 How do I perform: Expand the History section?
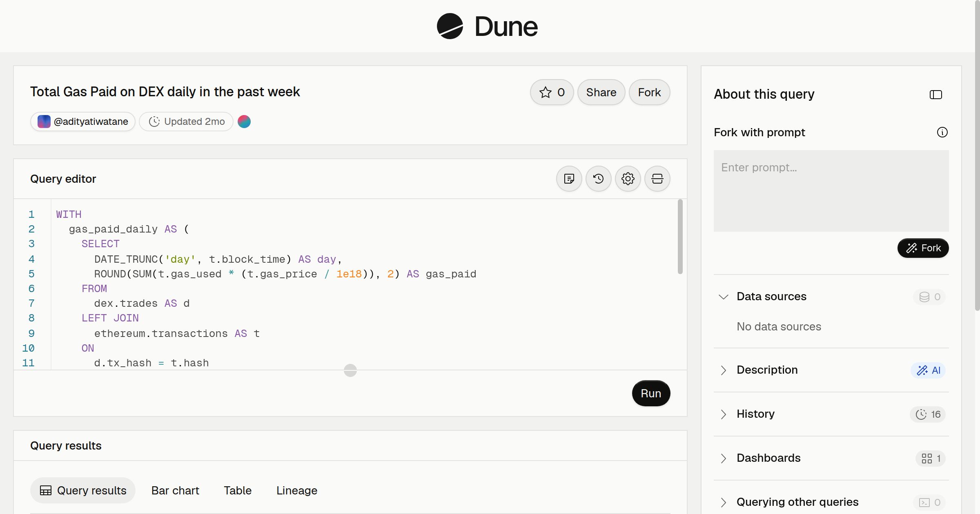[x=724, y=414]
